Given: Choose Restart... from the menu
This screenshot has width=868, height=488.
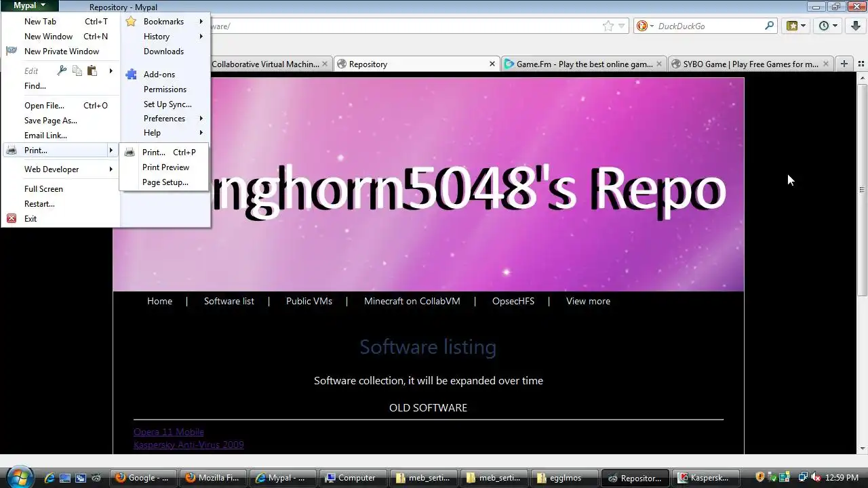Looking at the screenshot, I should point(61,204).
